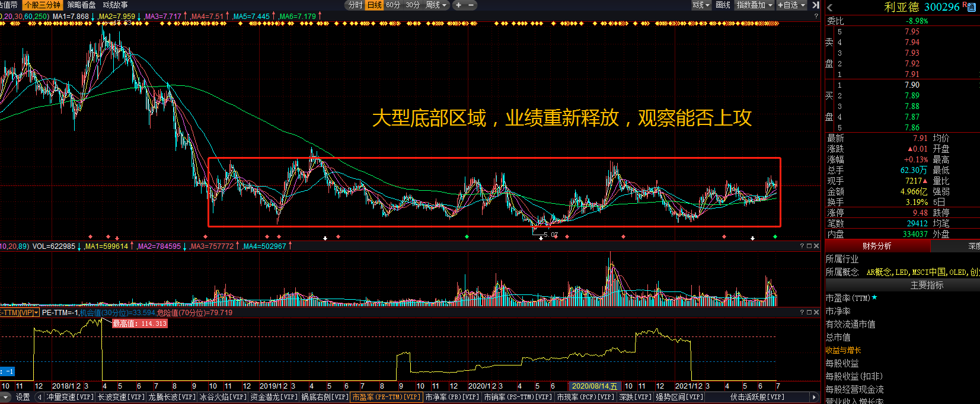Click the cyan star next to 市盈率(TTM)
The width and height of the screenshot is (980, 404).
(874, 297)
